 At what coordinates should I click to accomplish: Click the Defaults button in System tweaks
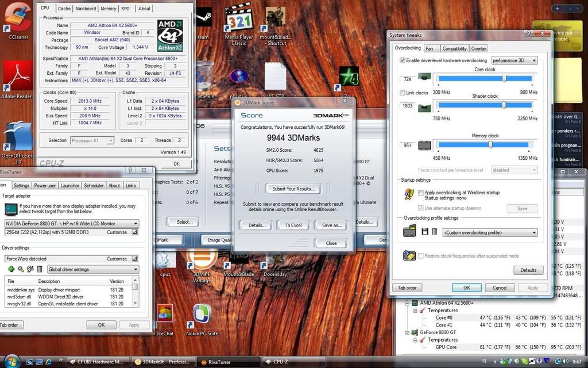(528, 270)
